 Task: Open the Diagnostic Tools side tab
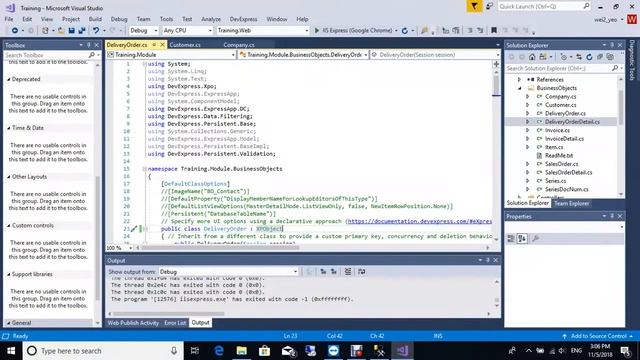[632, 60]
